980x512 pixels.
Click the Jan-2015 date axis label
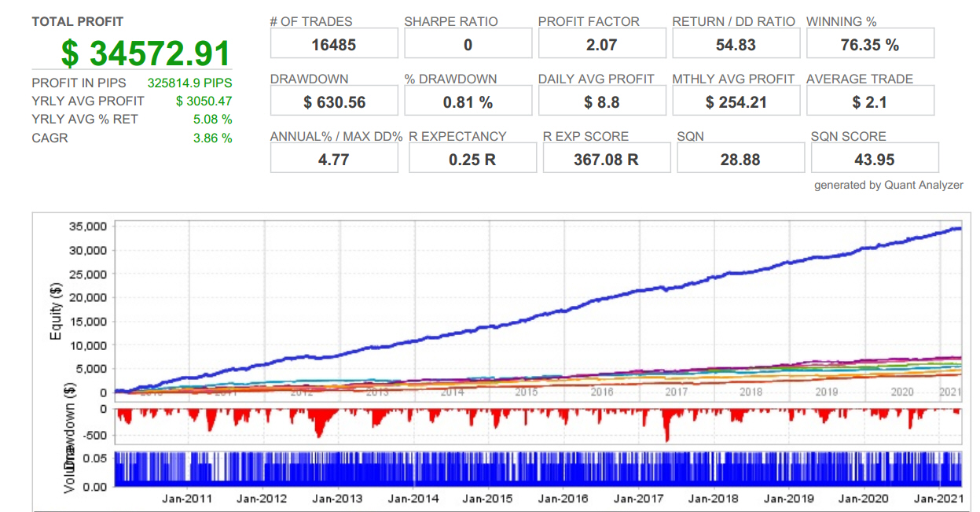(x=488, y=498)
